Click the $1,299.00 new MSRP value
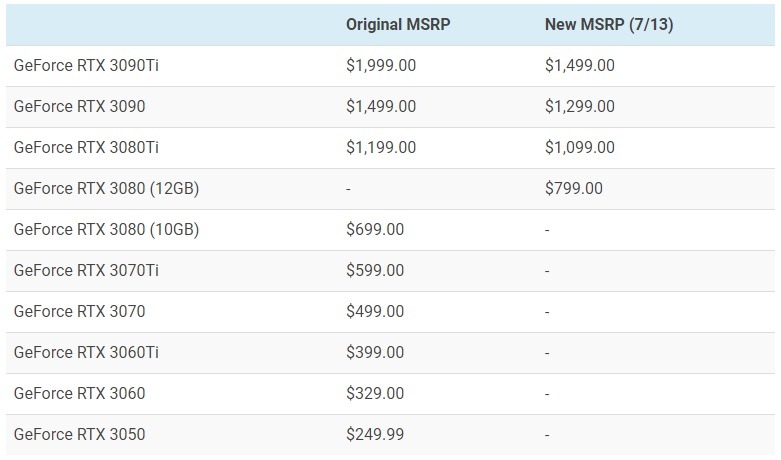The height and width of the screenshot is (460, 781). pos(580,106)
